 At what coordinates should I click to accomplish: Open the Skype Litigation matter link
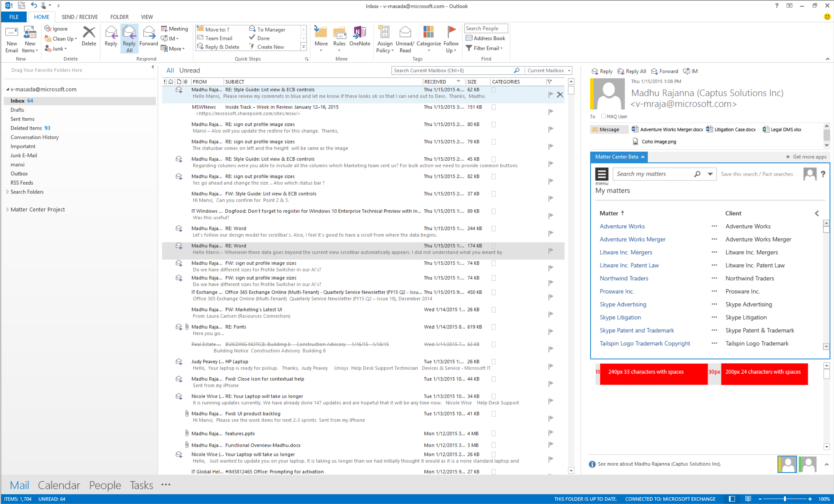point(620,317)
